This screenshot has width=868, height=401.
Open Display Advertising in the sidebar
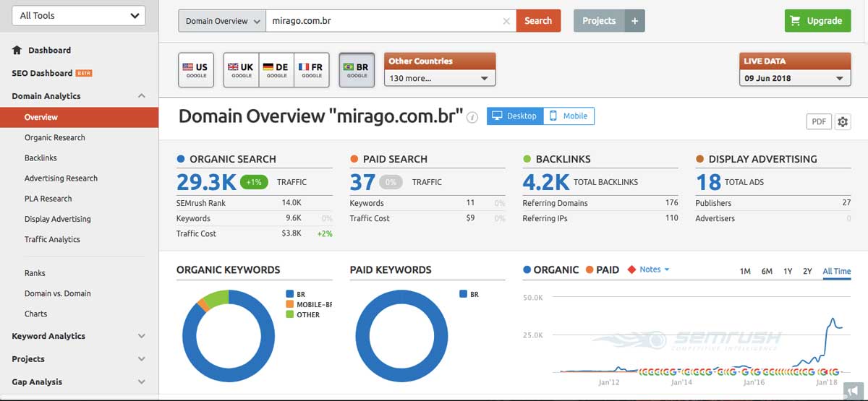(58, 219)
